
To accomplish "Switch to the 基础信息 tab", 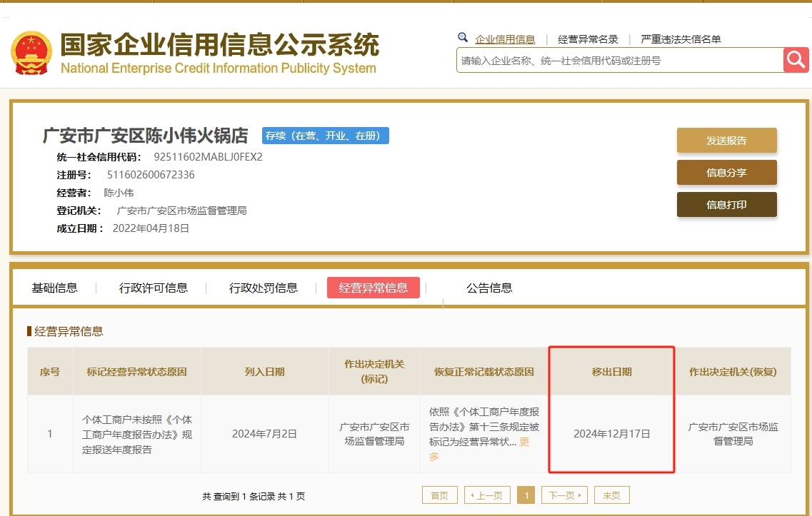I will pyautogui.click(x=55, y=288).
